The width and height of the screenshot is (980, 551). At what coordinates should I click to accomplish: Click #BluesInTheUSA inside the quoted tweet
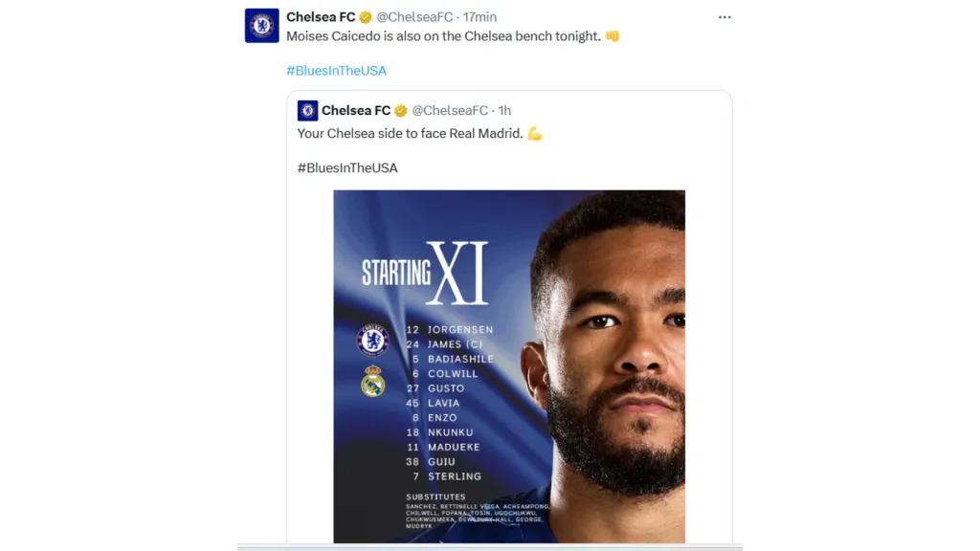pyautogui.click(x=348, y=167)
